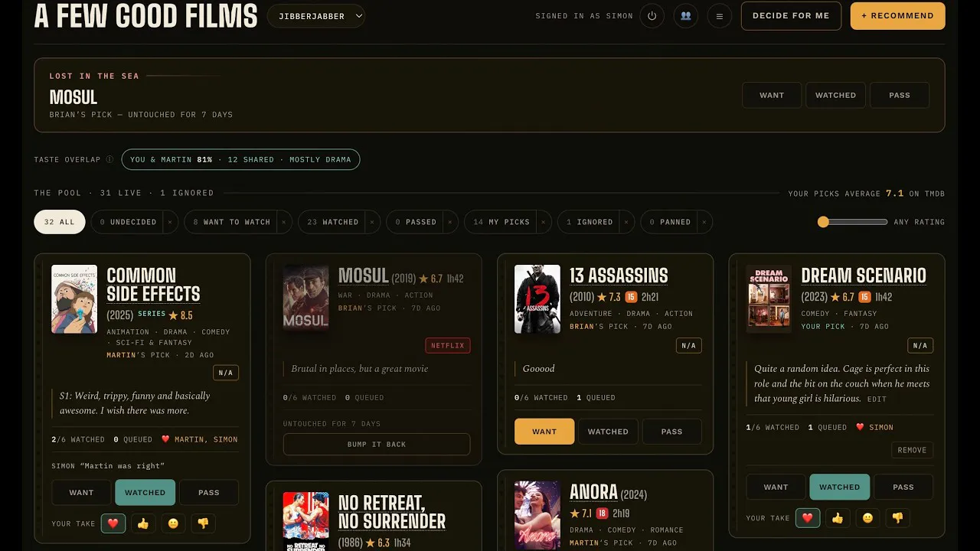
Task: Dismiss the Watched filter with x
Action: [x=372, y=222]
